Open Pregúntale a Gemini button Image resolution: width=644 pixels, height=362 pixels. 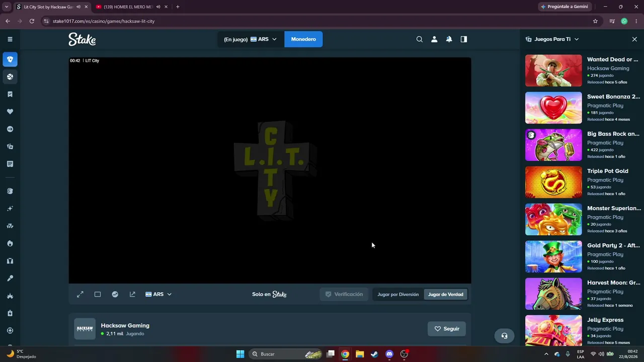pos(563,7)
